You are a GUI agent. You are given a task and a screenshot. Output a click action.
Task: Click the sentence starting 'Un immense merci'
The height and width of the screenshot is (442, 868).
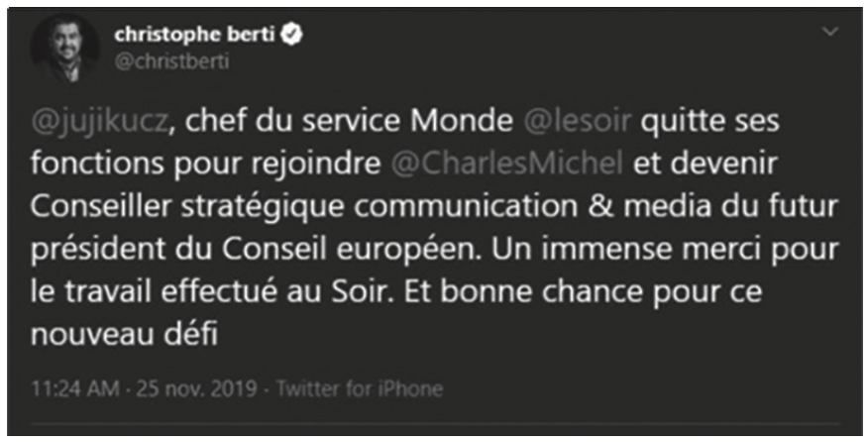coord(665,250)
